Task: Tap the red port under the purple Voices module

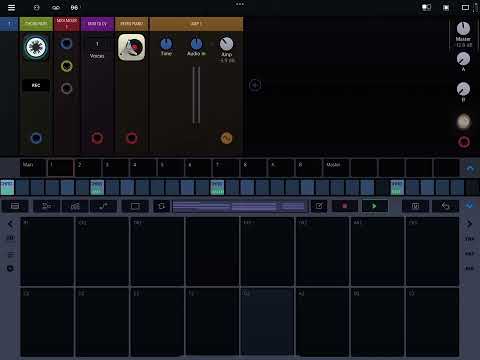Action: [x=97, y=138]
